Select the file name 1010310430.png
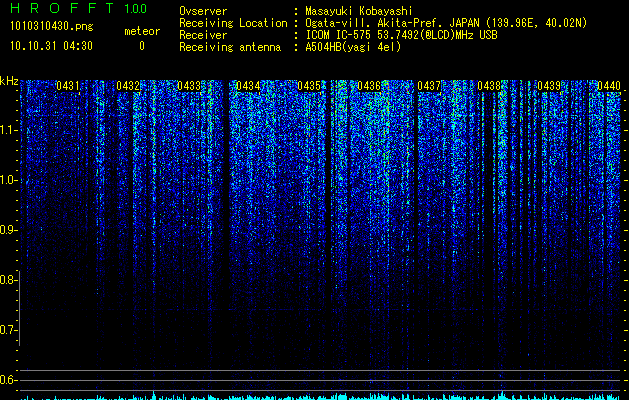 click(52, 27)
